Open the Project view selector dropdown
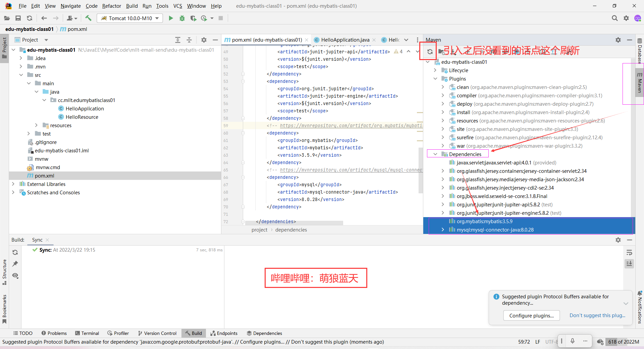 [46, 40]
